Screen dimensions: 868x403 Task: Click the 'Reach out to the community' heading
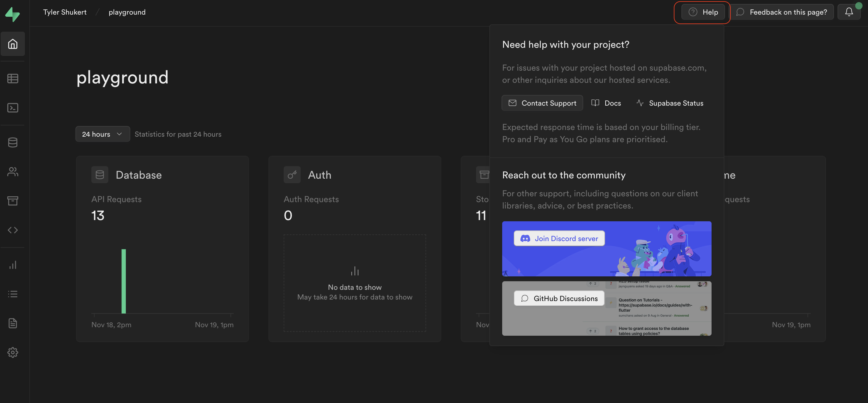pos(564,175)
